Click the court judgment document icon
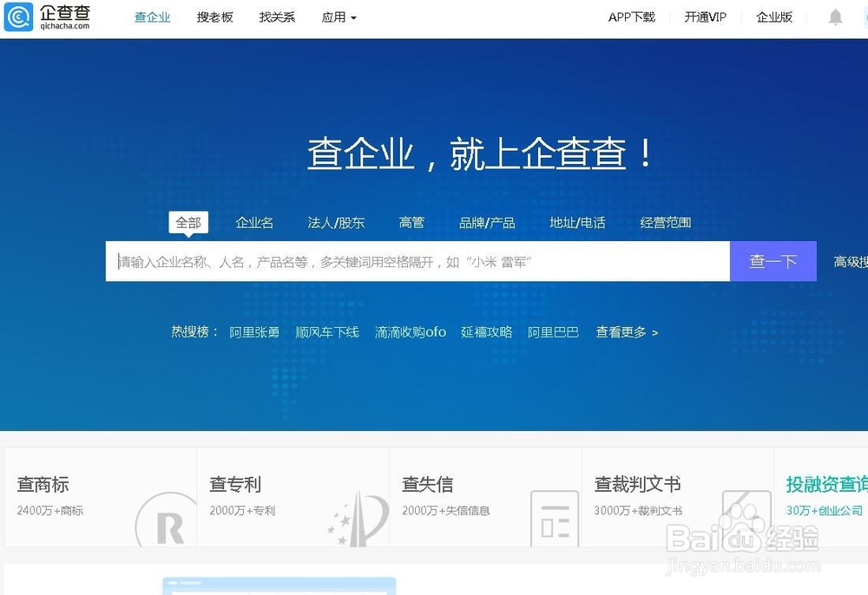 [x=746, y=519]
